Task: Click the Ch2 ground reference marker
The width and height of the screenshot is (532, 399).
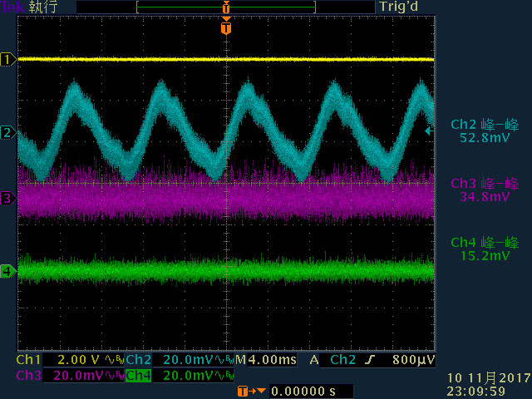Action: coord(8,132)
